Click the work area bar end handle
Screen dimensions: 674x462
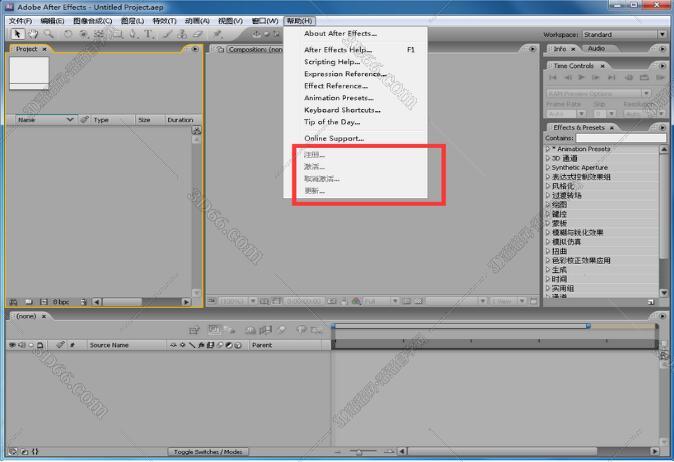tap(588, 326)
